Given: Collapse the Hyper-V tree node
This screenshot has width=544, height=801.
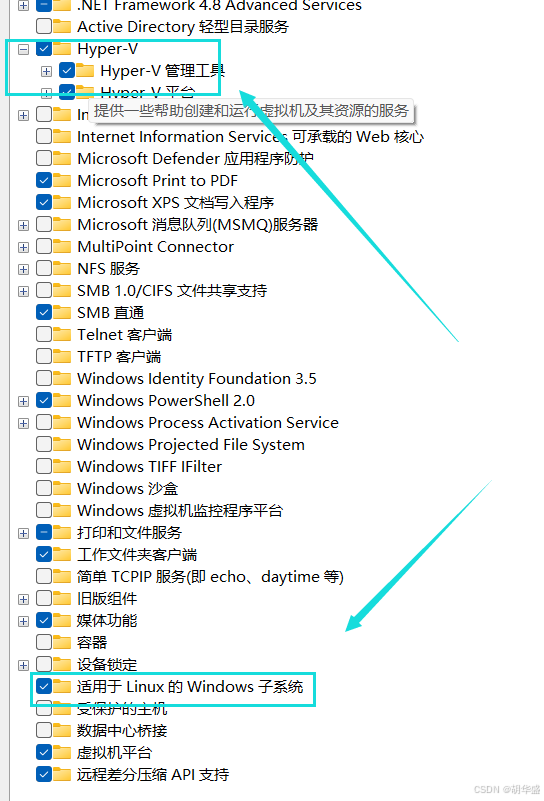Looking at the screenshot, I should point(23,50).
